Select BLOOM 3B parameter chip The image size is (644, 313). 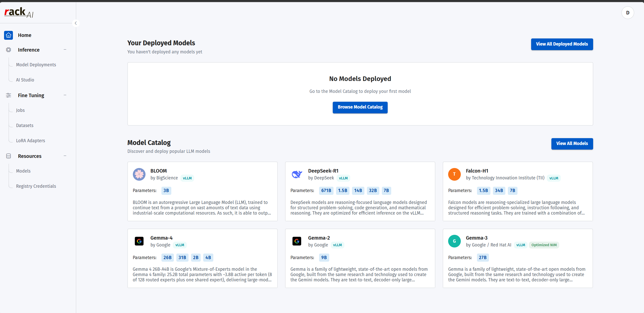click(x=166, y=191)
